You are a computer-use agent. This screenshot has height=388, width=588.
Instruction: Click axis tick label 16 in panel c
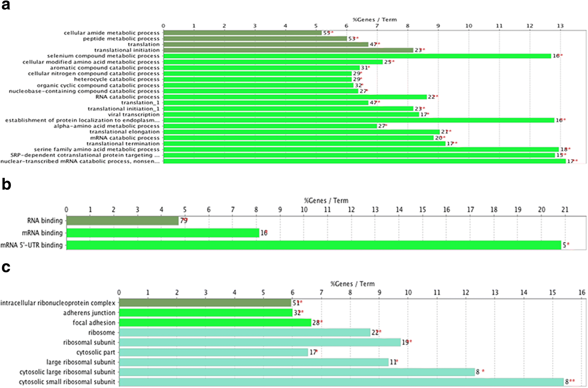click(x=582, y=292)
